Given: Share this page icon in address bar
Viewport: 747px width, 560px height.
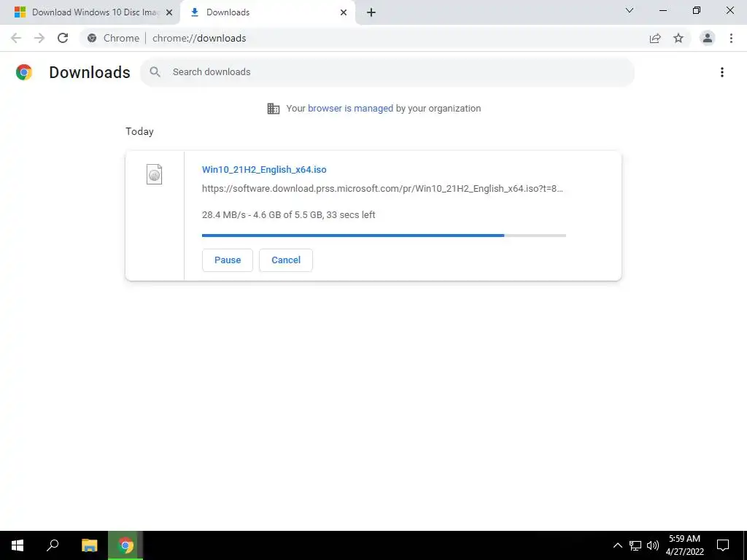Looking at the screenshot, I should (x=655, y=38).
